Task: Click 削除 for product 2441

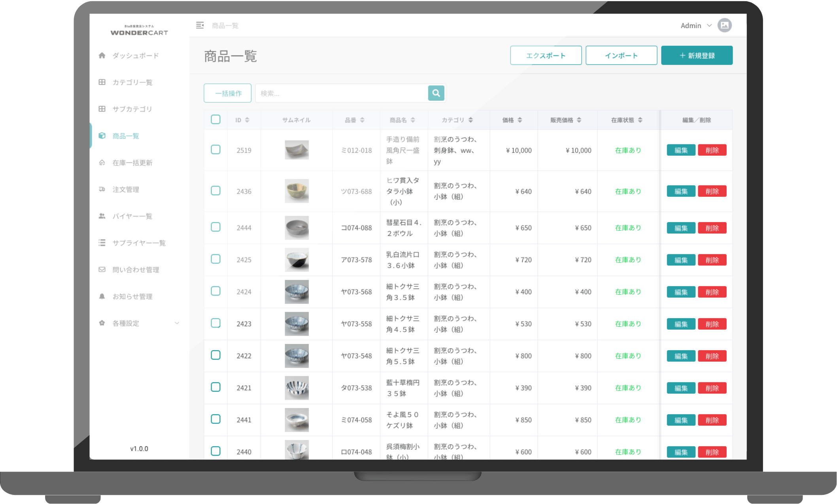Action: pyautogui.click(x=712, y=420)
